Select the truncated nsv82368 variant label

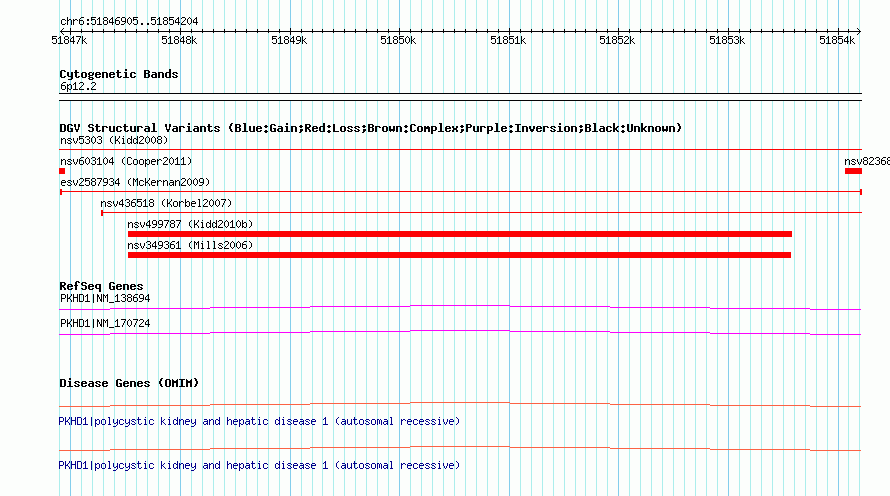point(867,161)
